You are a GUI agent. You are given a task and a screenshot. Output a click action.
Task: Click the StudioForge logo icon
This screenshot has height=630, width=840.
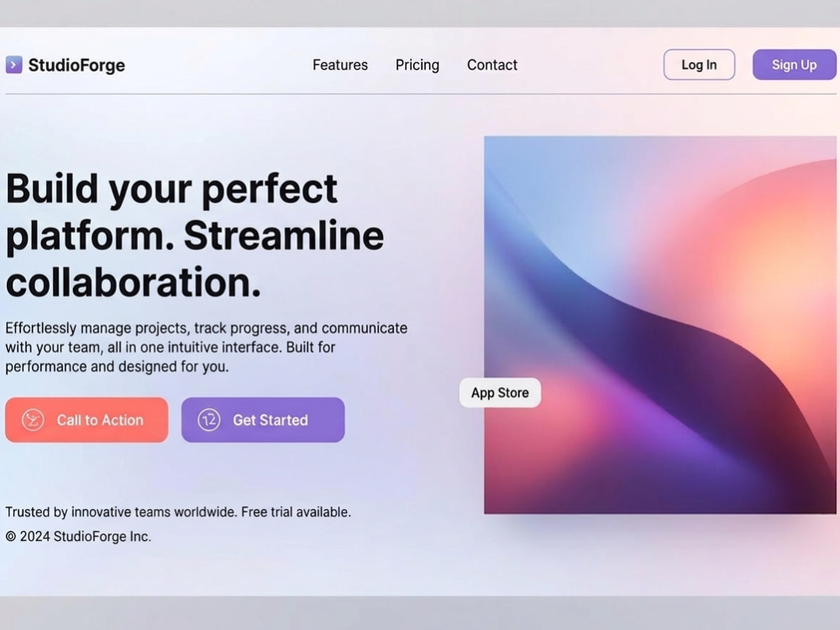tap(14, 65)
